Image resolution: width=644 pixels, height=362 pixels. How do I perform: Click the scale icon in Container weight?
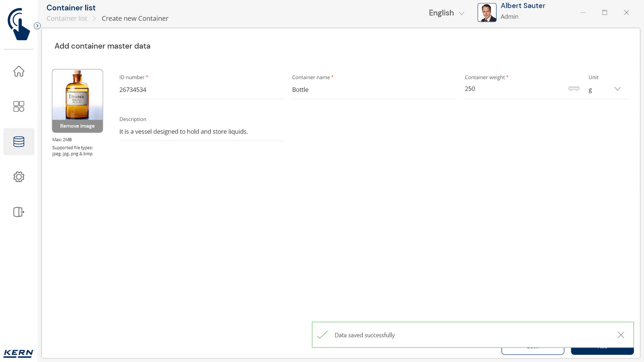coord(574,89)
